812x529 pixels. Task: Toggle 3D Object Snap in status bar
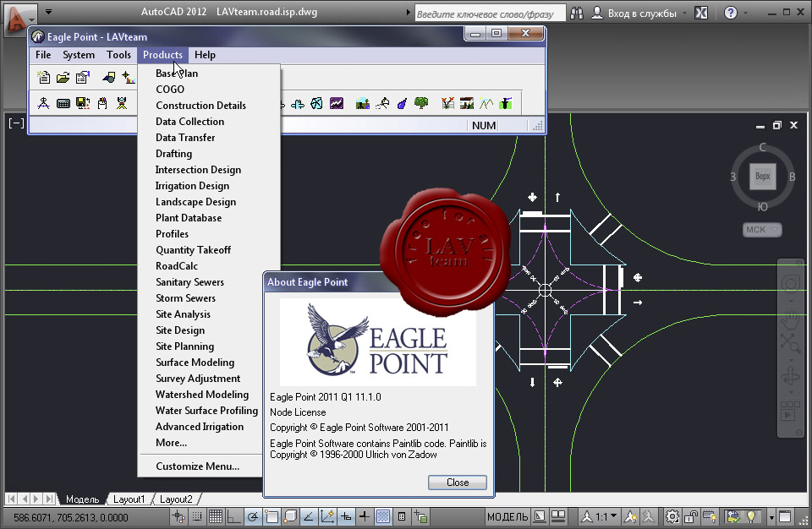point(290,516)
